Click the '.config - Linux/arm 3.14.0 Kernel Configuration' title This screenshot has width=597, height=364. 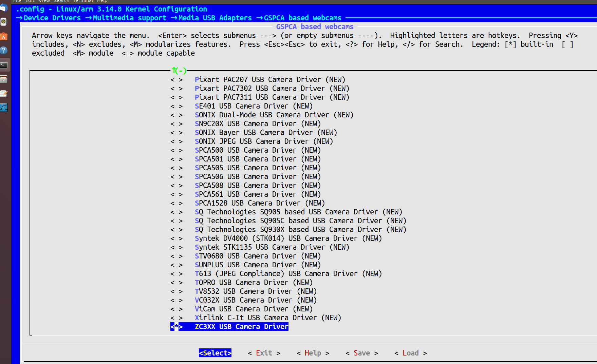pyautogui.click(x=111, y=9)
